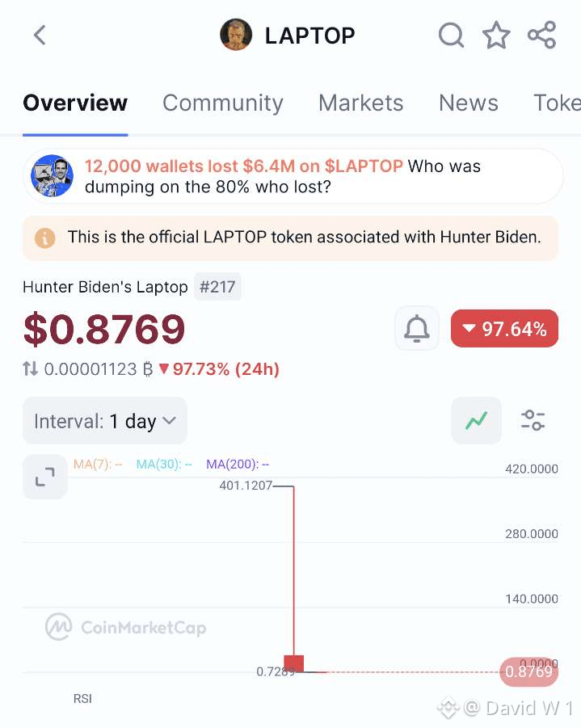Open the News tab
Viewport: 581px width, 728px height.
pyautogui.click(x=468, y=103)
